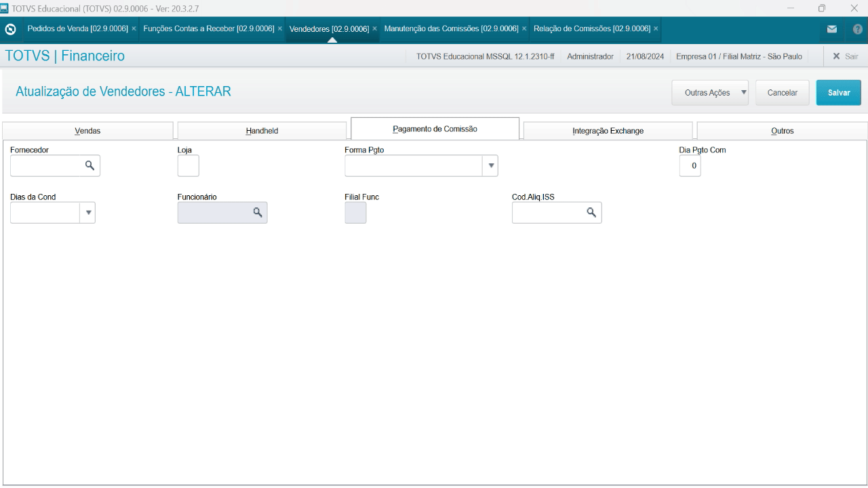This screenshot has width=868, height=488.
Task: Switch to the Vendas tab
Action: (x=87, y=131)
